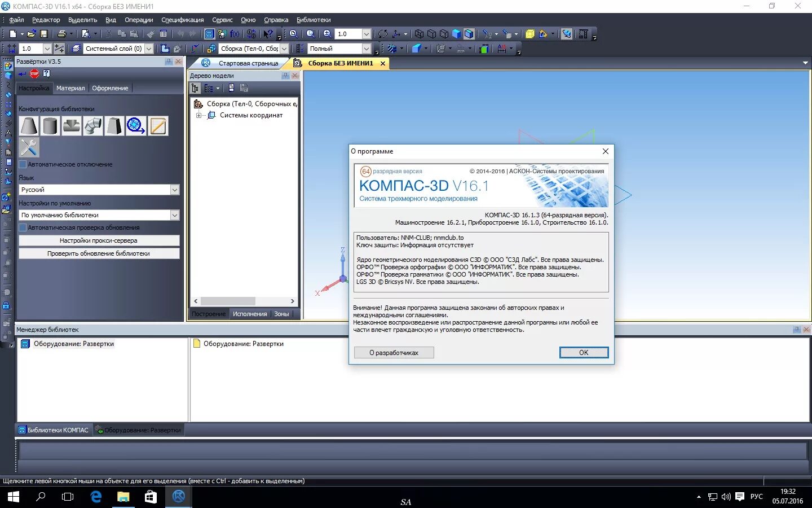Click the model tree horizontal scrollbar
The height and width of the screenshot is (508, 812).
point(228,301)
